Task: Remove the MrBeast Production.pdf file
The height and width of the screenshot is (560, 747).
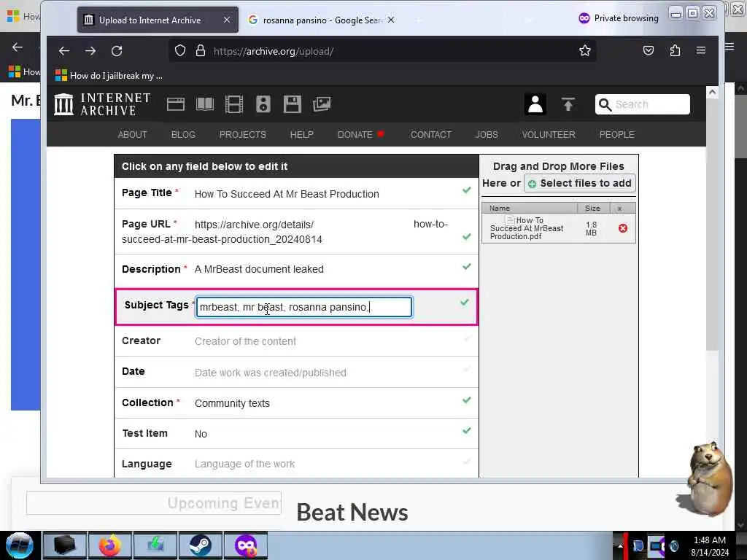Action: tap(623, 228)
